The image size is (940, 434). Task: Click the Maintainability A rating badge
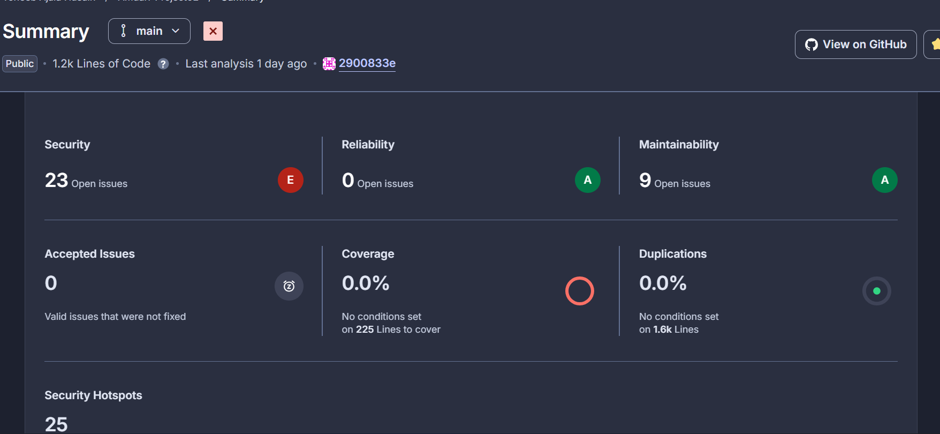click(885, 180)
